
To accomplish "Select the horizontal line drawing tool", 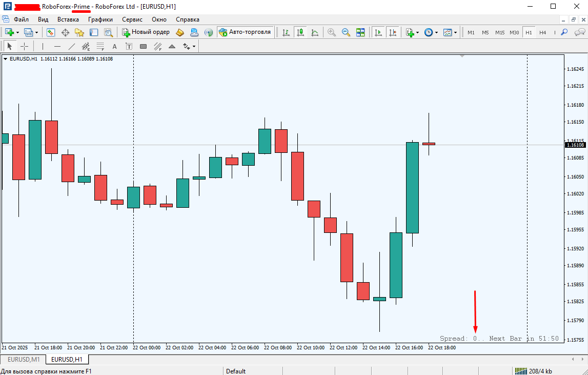I will (x=57, y=46).
